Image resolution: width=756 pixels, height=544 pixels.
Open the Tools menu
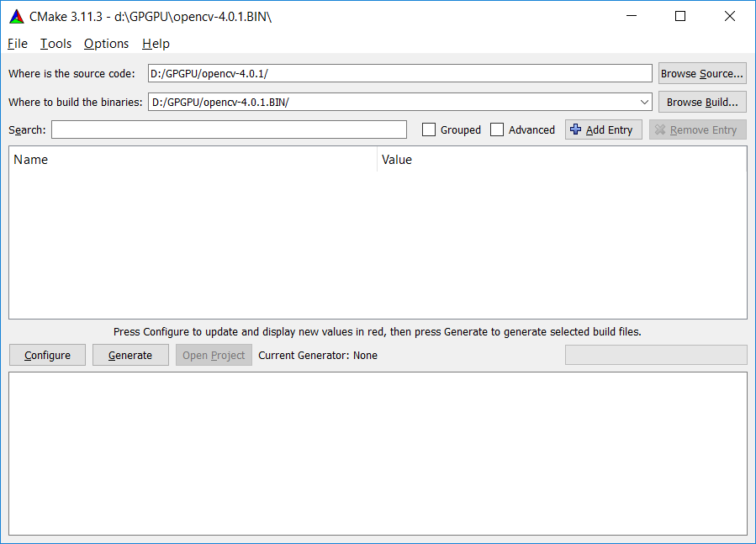(x=56, y=44)
